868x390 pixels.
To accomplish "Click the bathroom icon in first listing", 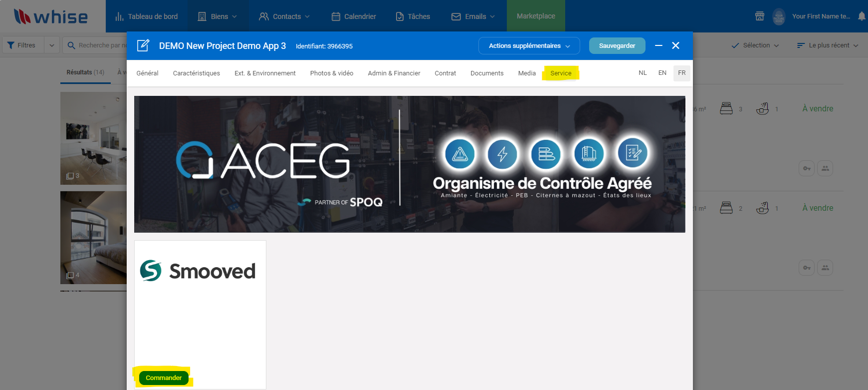I will click(x=762, y=108).
